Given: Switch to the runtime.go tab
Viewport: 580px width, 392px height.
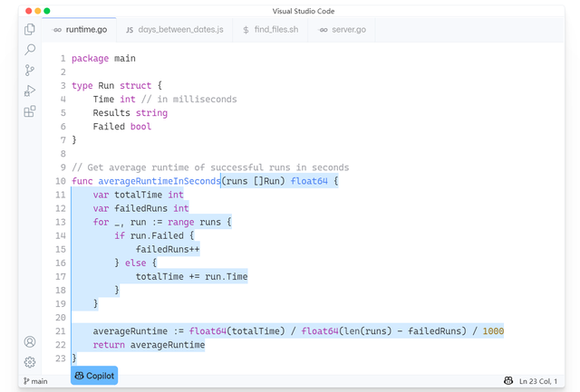Looking at the screenshot, I should tap(79, 30).
